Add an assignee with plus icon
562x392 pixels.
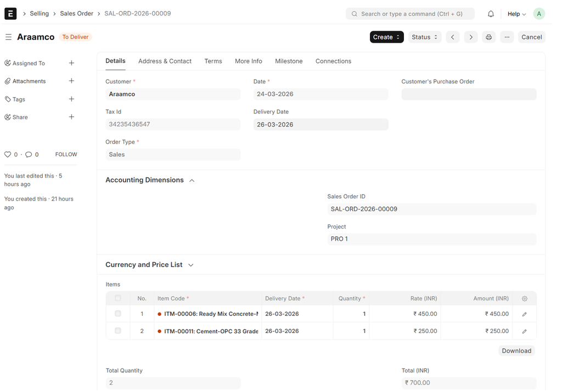71,63
